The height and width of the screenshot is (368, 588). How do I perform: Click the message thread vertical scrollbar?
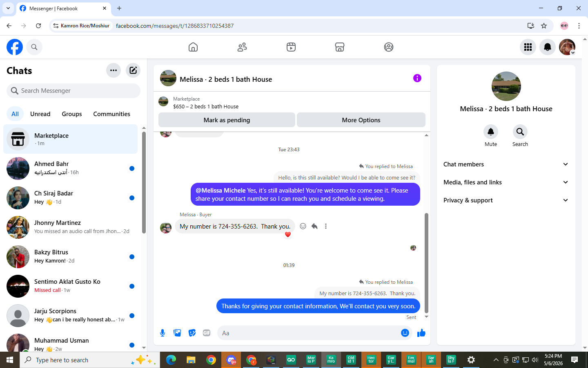click(x=427, y=263)
